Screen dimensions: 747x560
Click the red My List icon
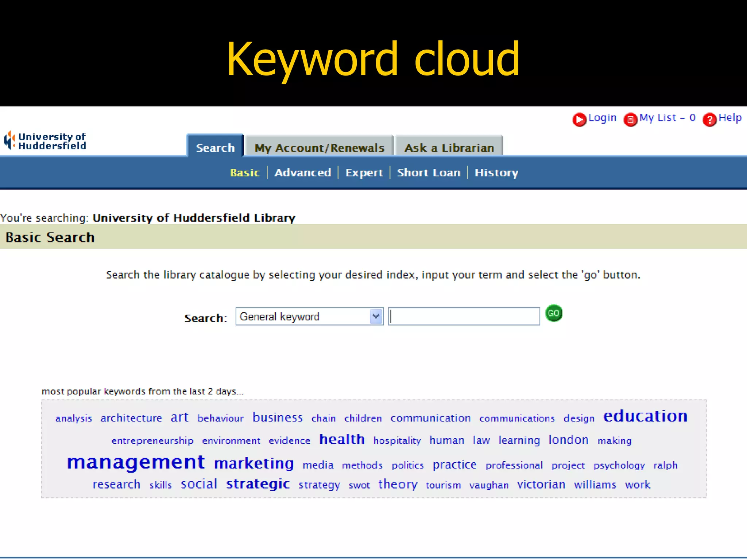tap(630, 120)
